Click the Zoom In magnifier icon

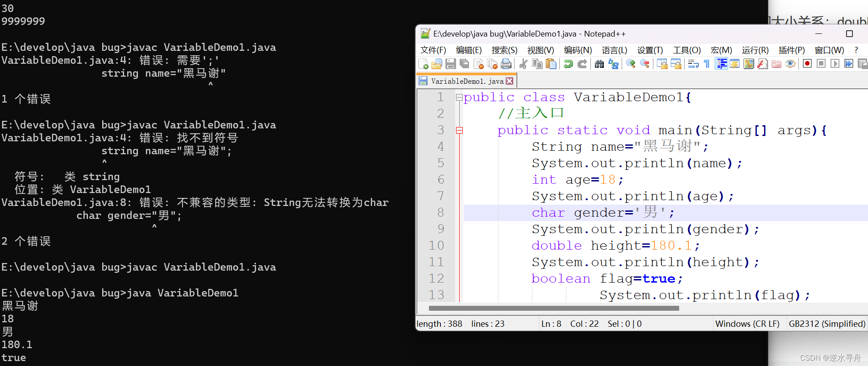pos(631,64)
